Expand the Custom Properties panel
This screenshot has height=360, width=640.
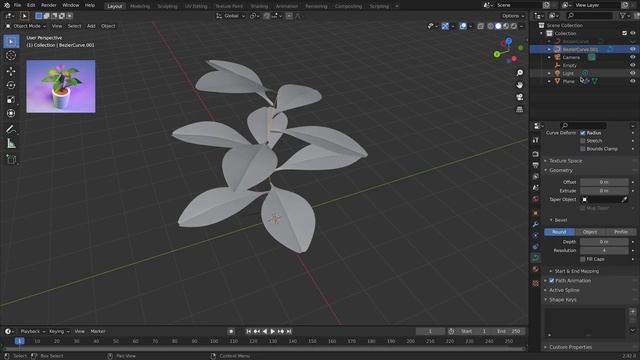point(570,347)
